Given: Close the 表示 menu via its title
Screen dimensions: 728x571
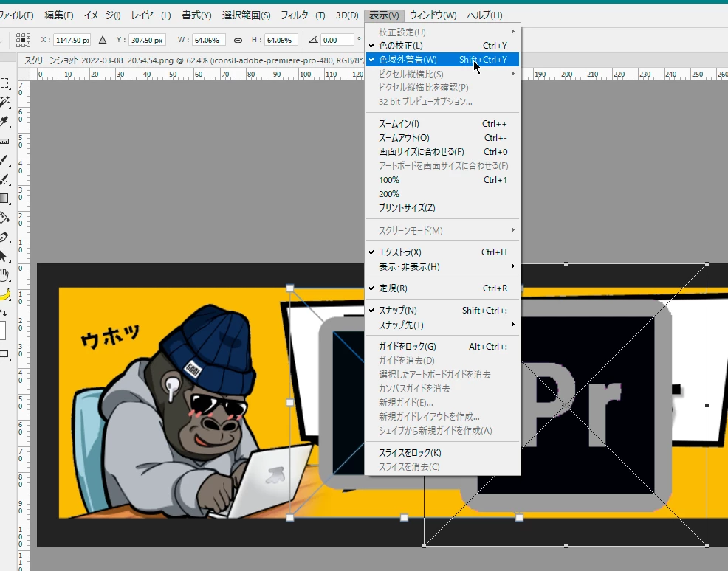Looking at the screenshot, I should (x=384, y=15).
